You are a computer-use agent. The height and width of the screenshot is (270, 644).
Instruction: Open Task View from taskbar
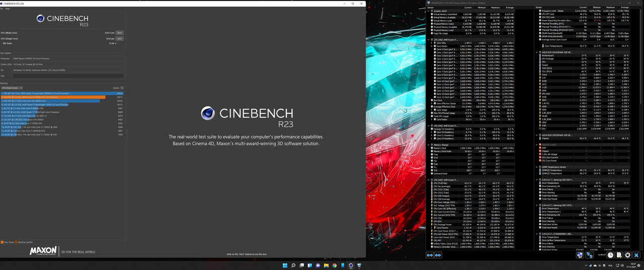tap(301, 265)
